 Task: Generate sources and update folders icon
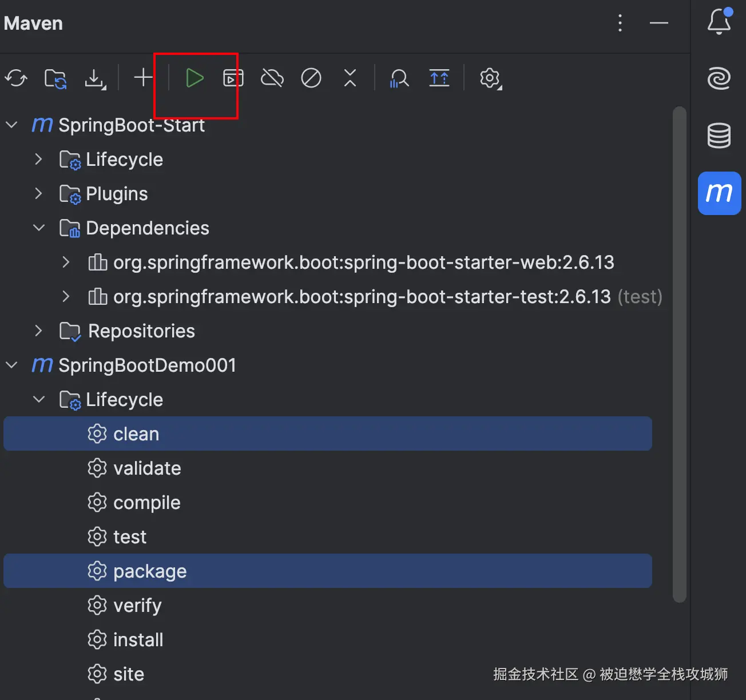[55, 78]
